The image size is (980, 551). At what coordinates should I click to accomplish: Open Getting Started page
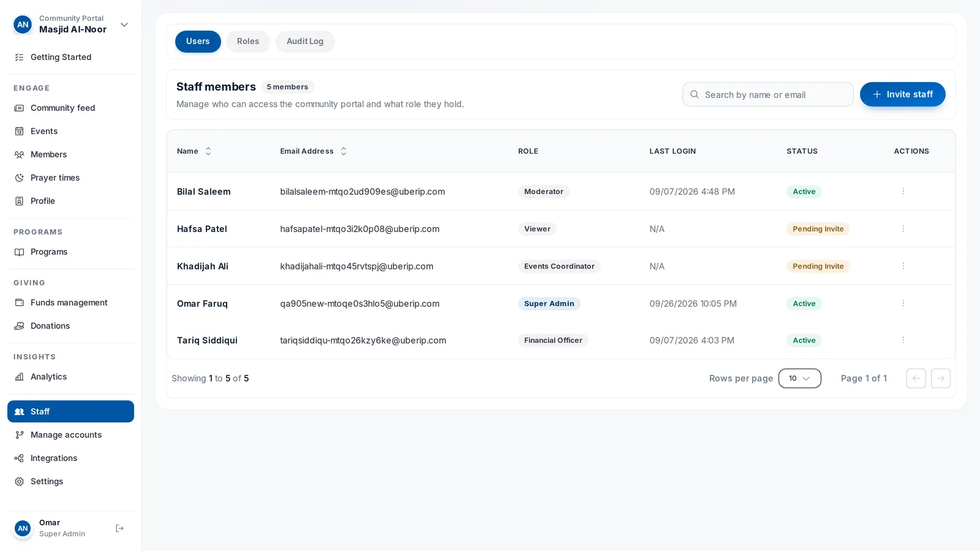70,57
